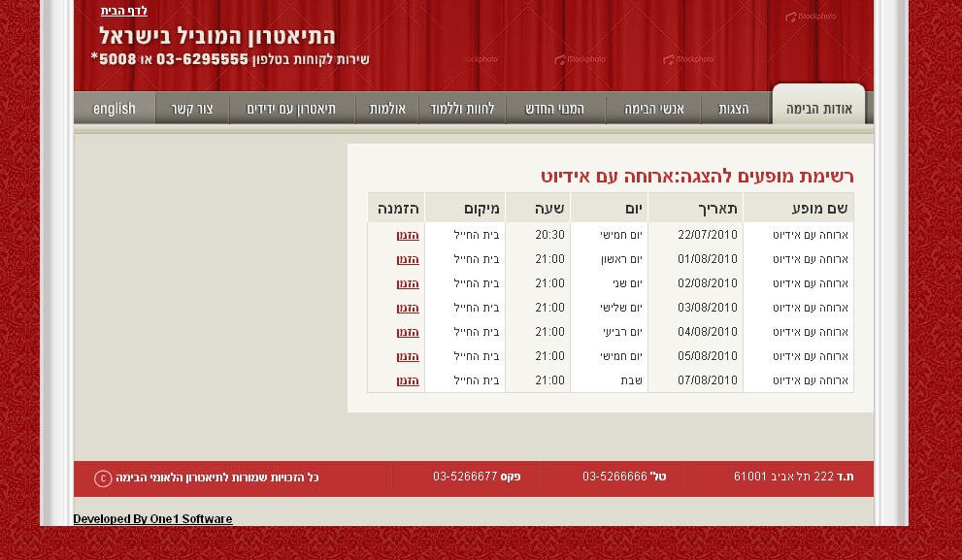This screenshot has width=962, height=560.
Task: Select the אנשי הבימה menu item
Action: 654,109
